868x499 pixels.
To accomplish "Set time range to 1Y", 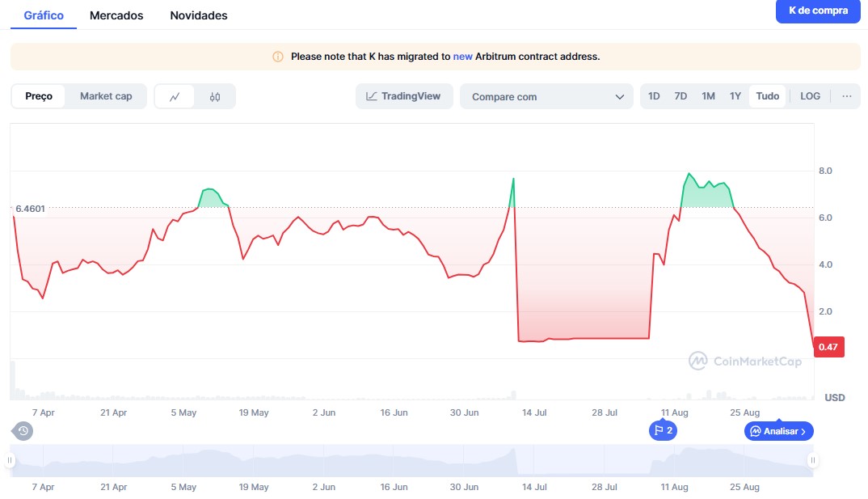I will [735, 96].
